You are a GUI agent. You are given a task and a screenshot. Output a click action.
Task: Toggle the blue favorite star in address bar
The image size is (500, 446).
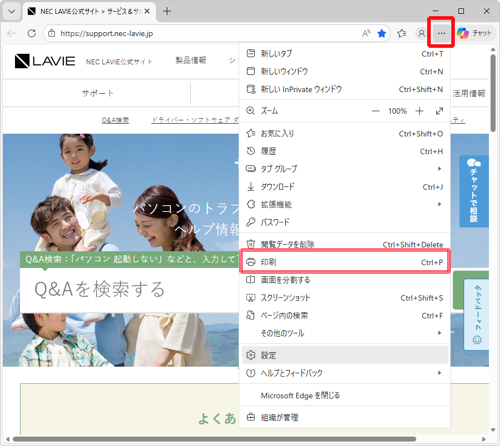click(382, 33)
